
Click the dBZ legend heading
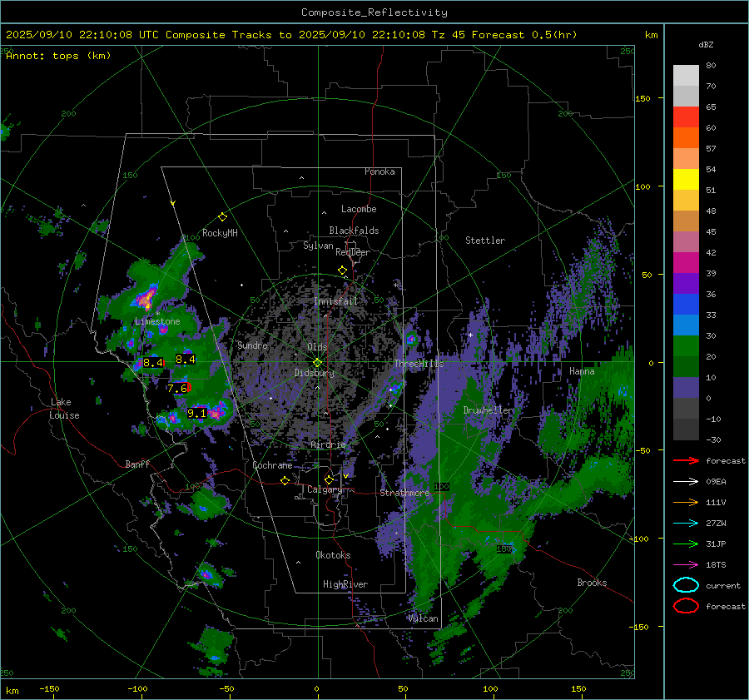click(x=706, y=44)
